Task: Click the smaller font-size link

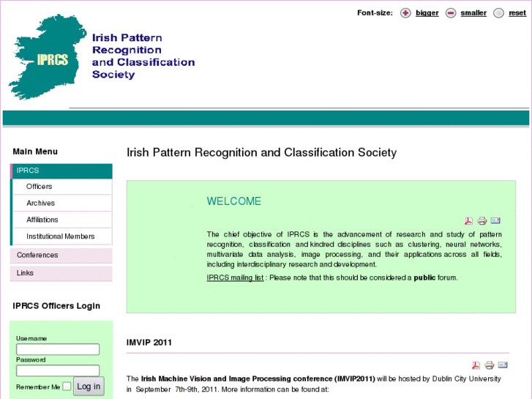Action: coord(473,13)
